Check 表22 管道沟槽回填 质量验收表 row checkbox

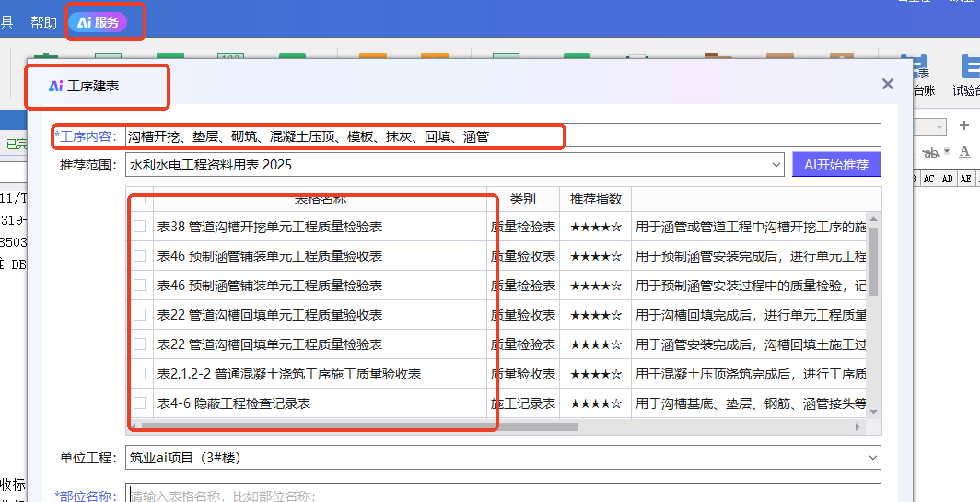tap(140, 314)
